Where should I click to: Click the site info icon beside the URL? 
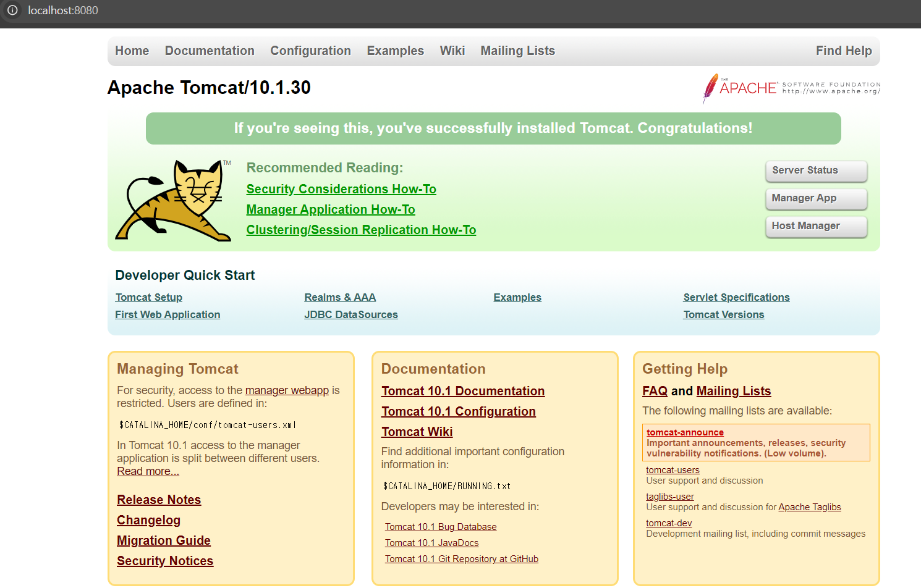(12, 10)
